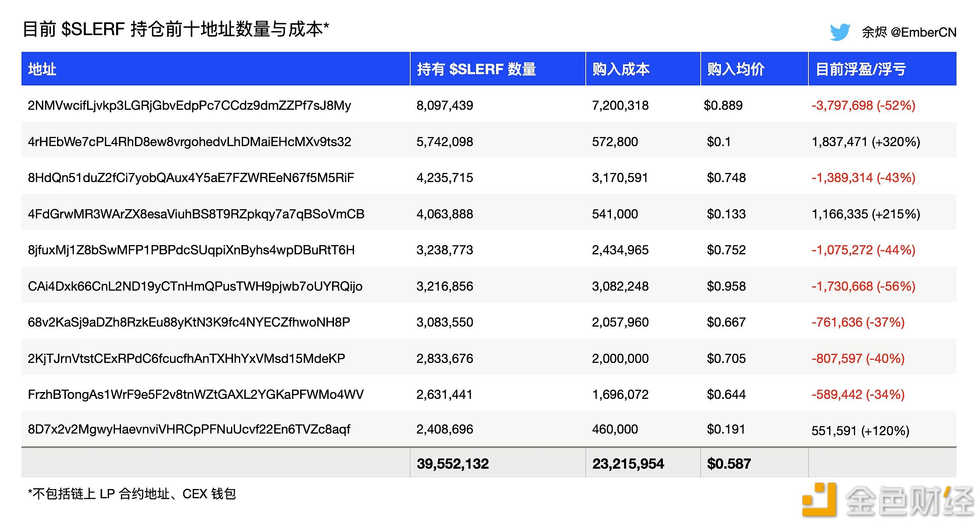Screen dimensions: 980x523
Task: Click purchase cost 572,800
Action: 615,142
